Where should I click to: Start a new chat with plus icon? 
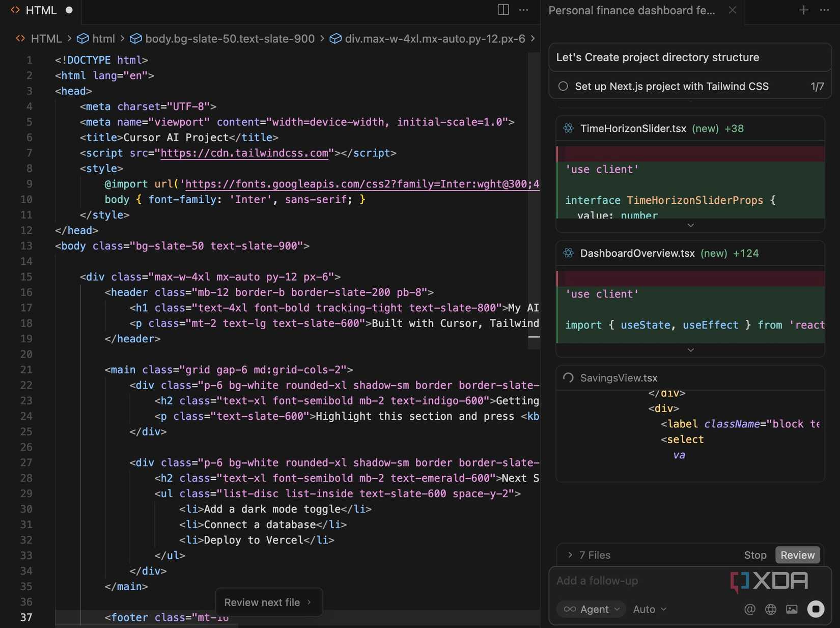pos(803,10)
